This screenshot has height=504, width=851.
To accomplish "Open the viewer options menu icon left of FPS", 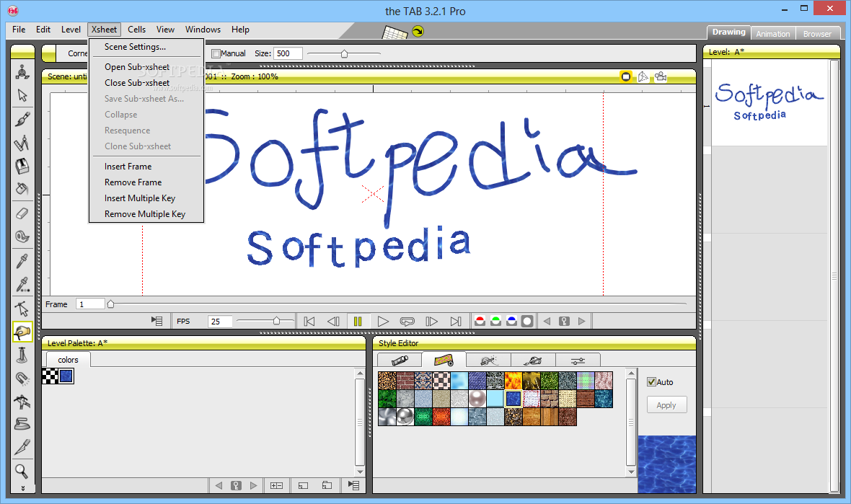I will click(156, 321).
